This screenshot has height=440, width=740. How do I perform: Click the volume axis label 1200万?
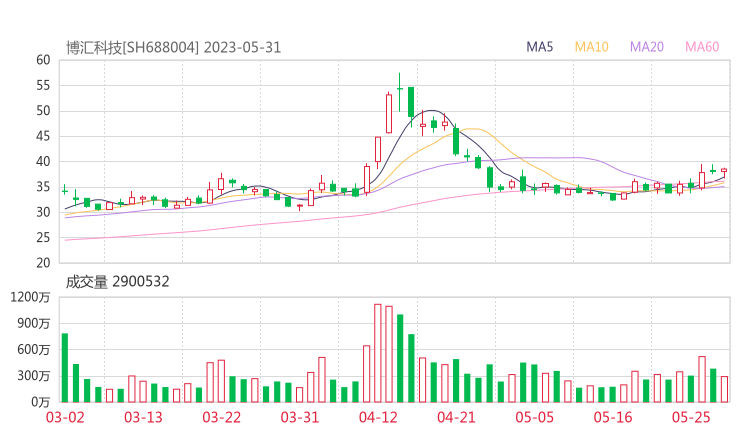pos(30,297)
